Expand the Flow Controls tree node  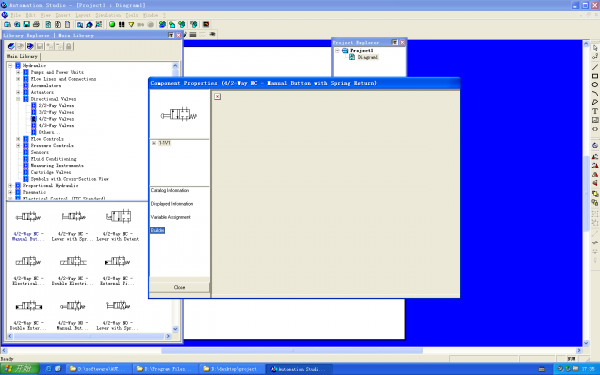coord(18,139)
